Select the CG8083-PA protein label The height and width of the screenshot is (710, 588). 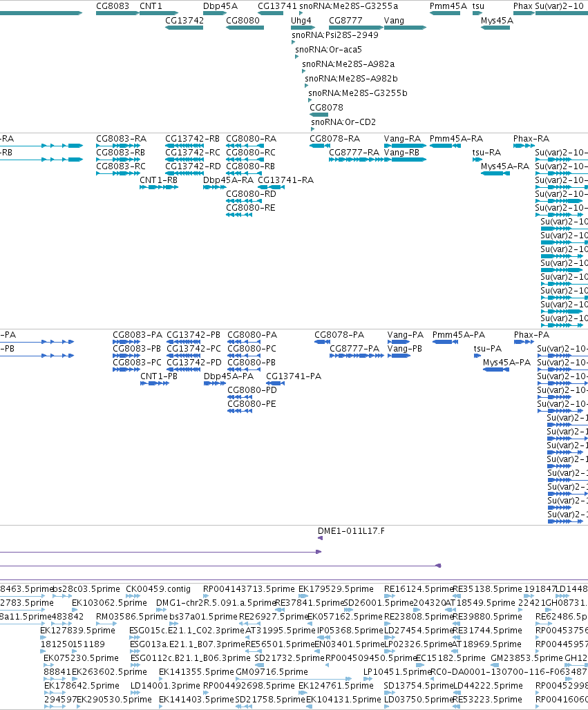(x=137, y=334)
